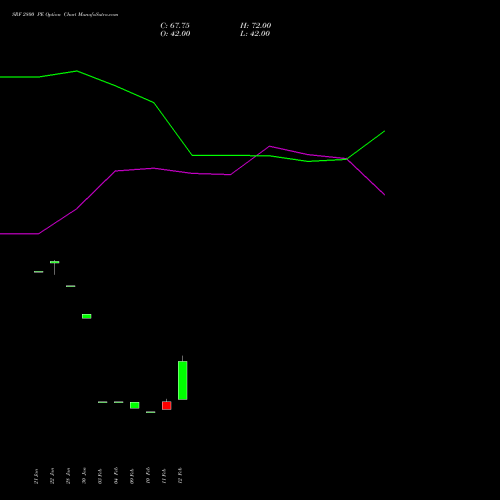Viewport: 500px width, 500px height.
Task: Click the red candlestick on the chart
Action: [x=167, y=405]
